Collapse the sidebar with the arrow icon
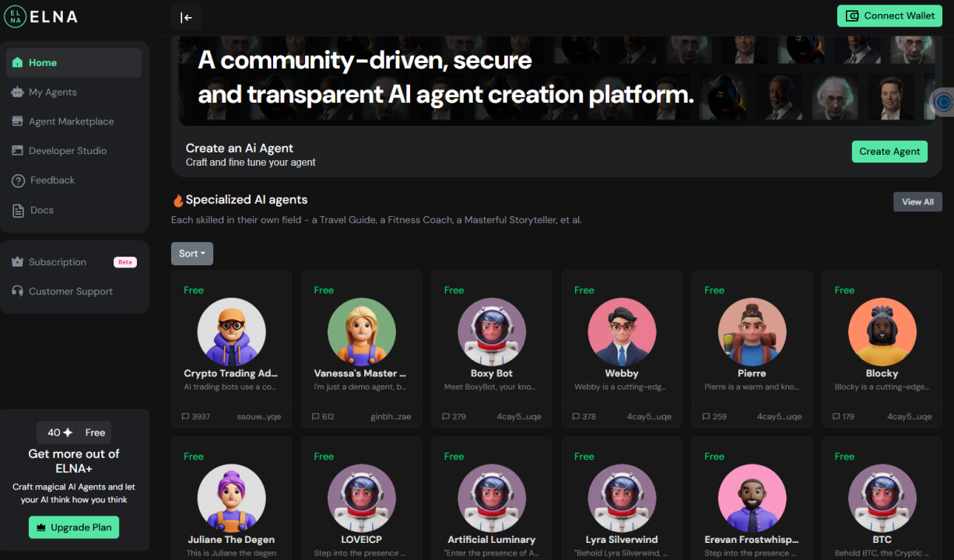The width and height of the screenshot is (954, 560). (186, 17)
